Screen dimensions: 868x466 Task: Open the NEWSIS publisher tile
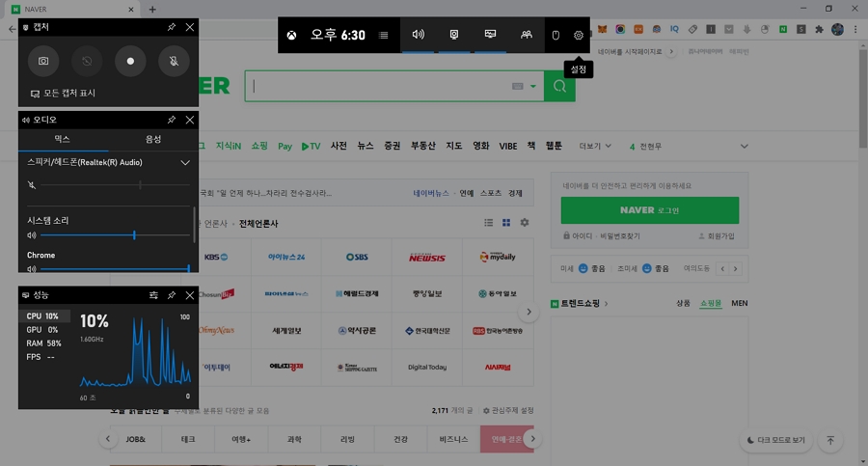(427, 257)
